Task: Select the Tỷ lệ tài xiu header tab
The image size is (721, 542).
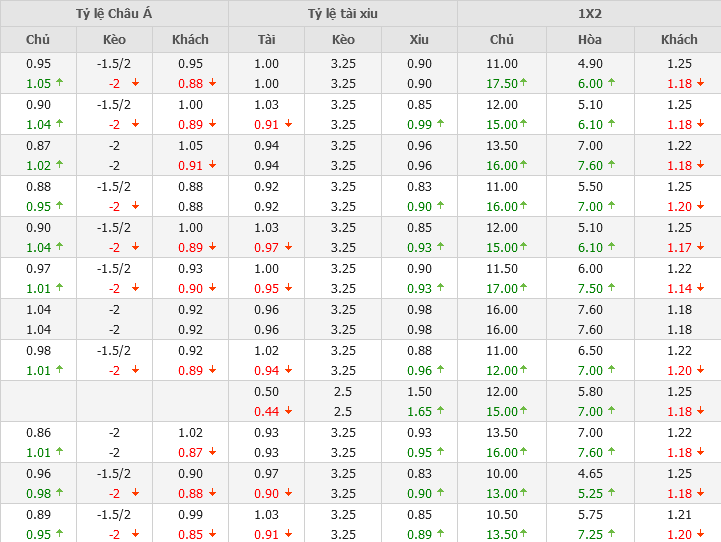Action: coord(343,13)
